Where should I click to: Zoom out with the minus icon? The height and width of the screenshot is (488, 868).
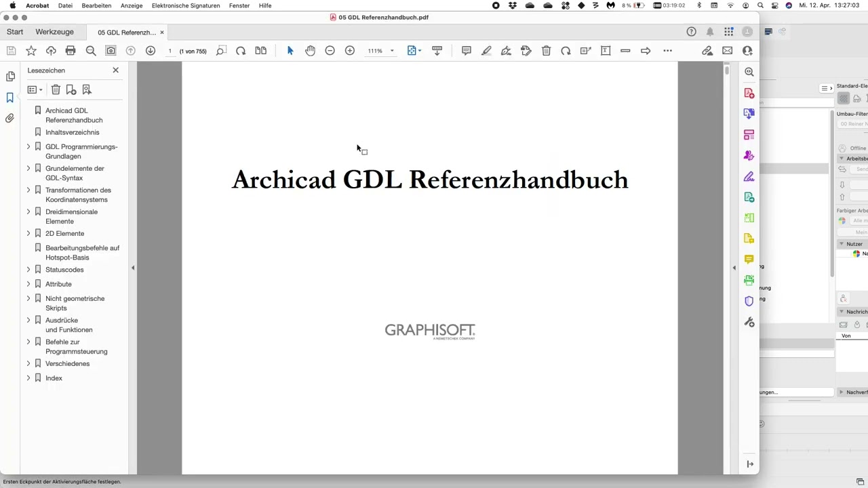click(x=330, y=51)
